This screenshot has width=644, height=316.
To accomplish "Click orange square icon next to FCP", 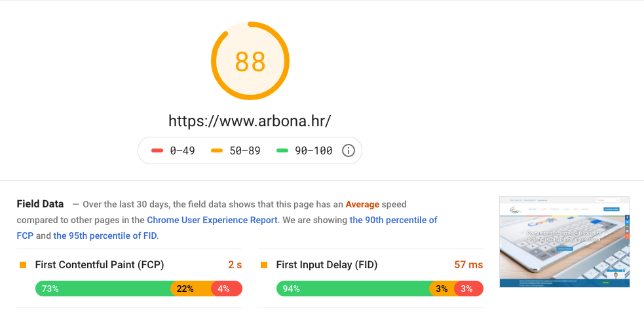I will [23, 265].
